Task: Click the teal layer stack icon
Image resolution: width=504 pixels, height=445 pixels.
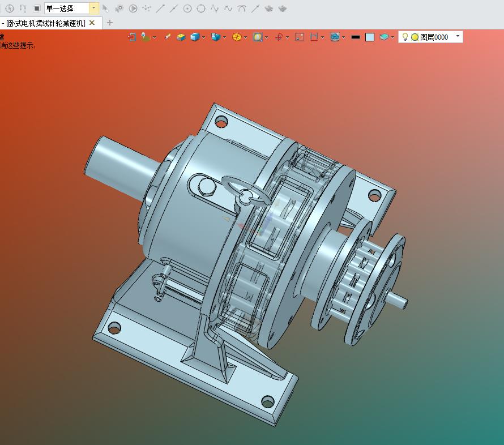Action: point(384,37)
